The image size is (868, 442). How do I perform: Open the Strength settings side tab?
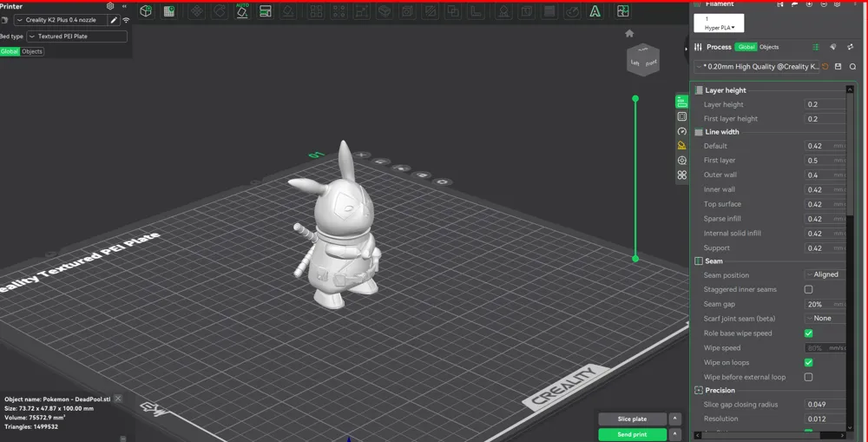[682, 116]
